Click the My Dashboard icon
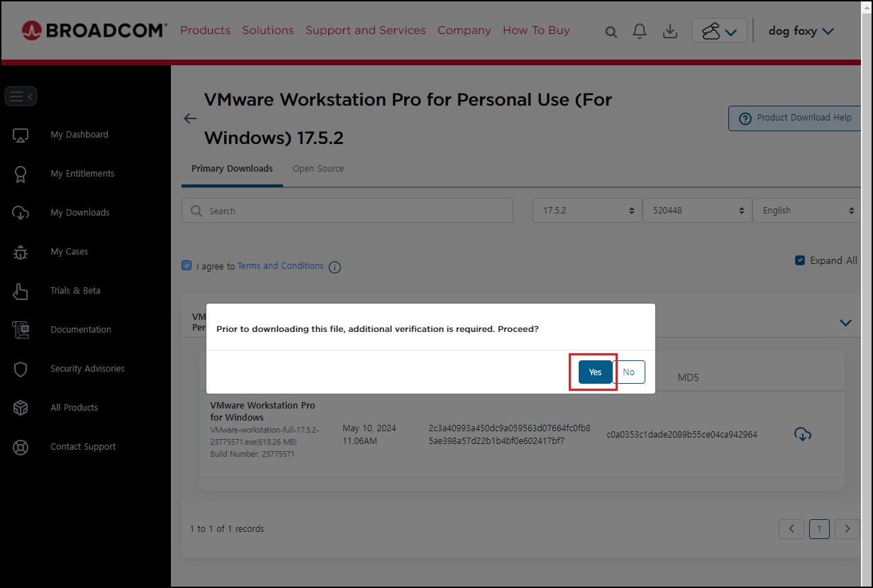Screen dimensions: 873x588 point(21,135)
